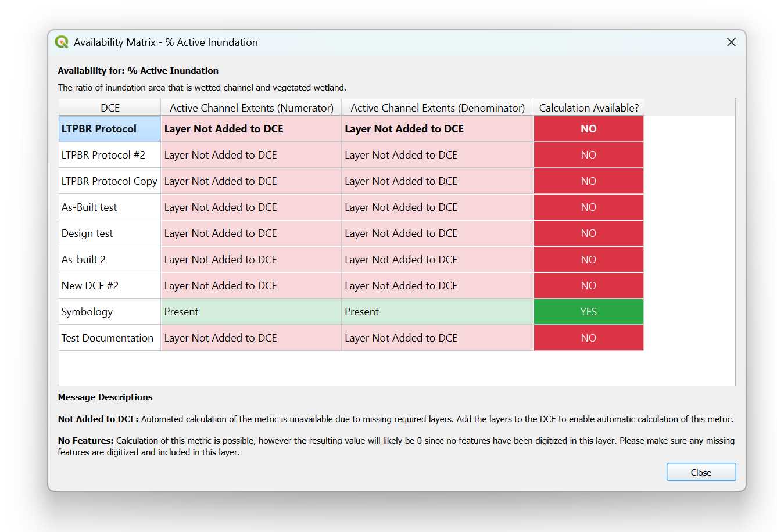The image size is (777, 532).
Task: Click the Active Channel Extents (Numerator) header
Action: (251, 107)
